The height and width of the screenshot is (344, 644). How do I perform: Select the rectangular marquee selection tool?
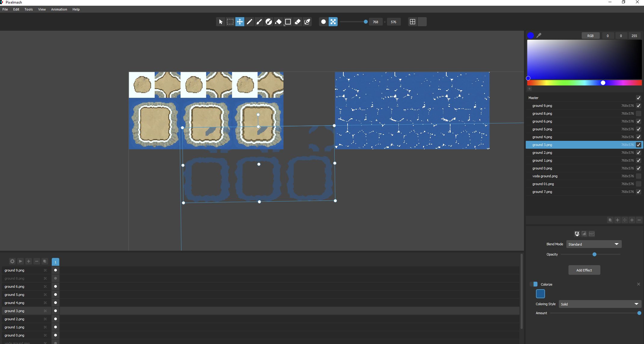click(230, 22)
